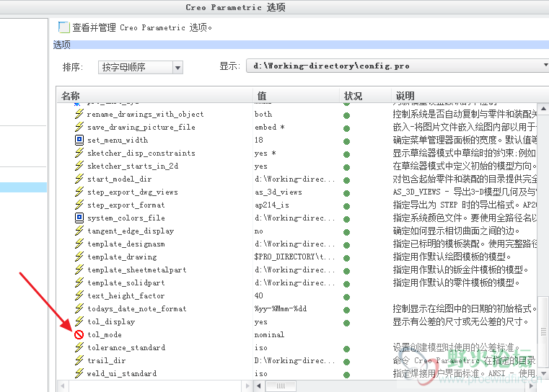Screen dimensions: 549x392
Task: Click the value '%yy-%Mmm-%dd' cell
Action: (x=281, y=309)
